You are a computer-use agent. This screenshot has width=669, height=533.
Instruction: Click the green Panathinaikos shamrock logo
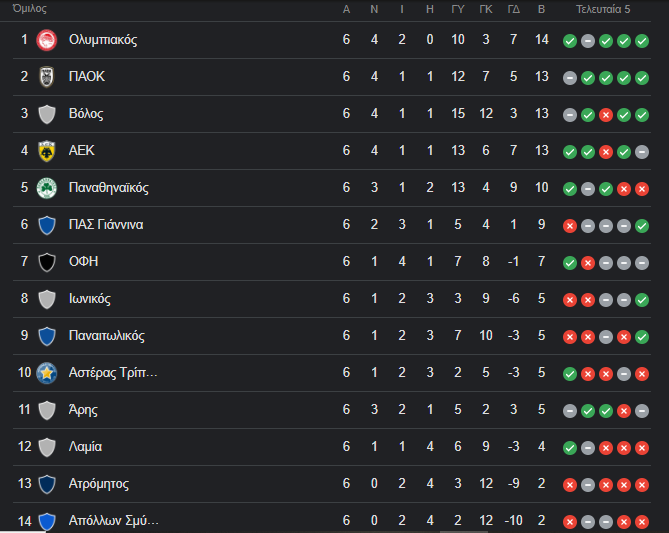(x=46, y=188)
